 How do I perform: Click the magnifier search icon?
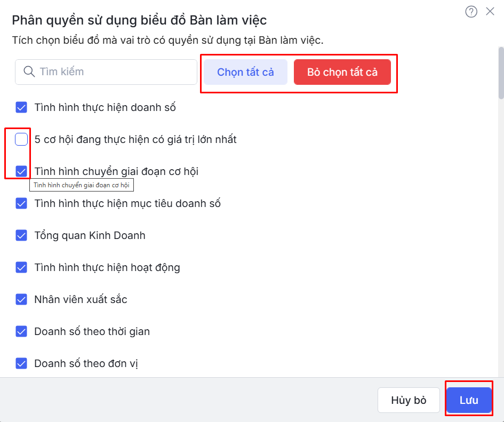[x=29, y=72]
